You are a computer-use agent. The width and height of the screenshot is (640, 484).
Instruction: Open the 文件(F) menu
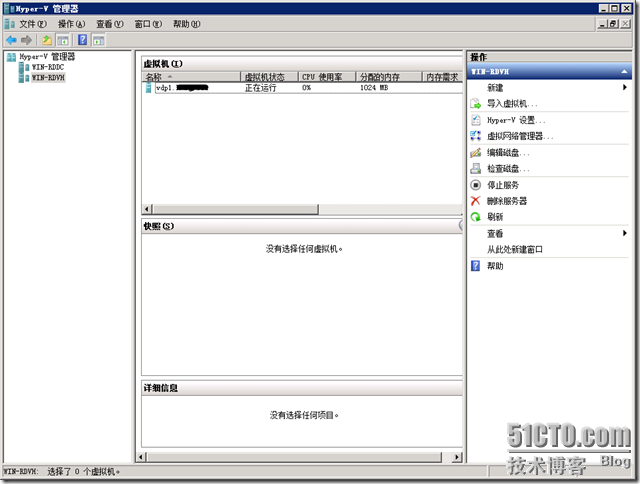pyautogui.click(x=33, y=24)
